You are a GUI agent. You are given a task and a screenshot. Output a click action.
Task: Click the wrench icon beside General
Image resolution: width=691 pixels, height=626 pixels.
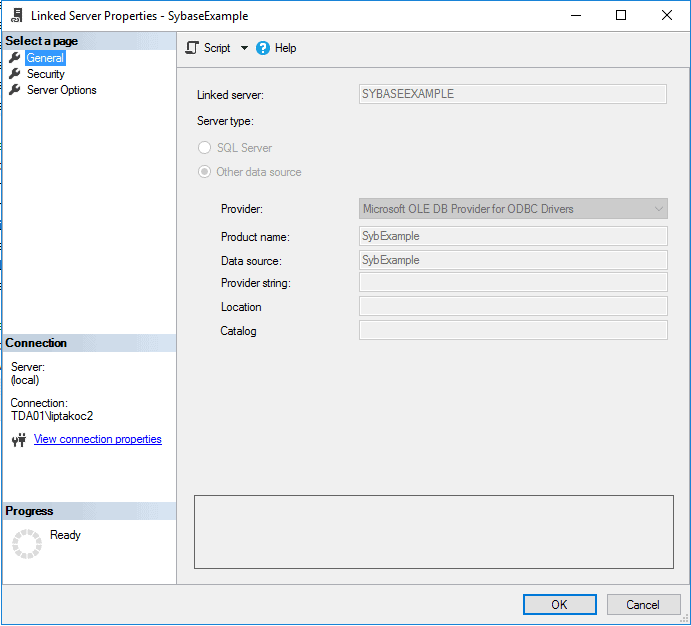pos(15,58)
